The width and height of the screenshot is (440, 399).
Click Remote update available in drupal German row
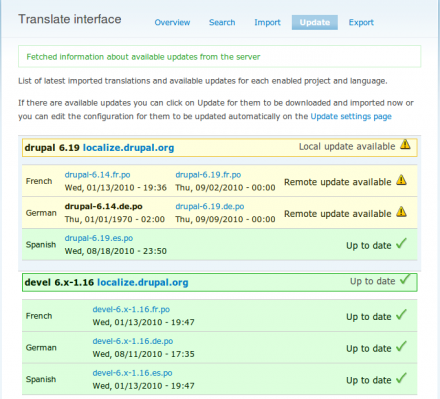pyautogui.click(x=338, y=214)
